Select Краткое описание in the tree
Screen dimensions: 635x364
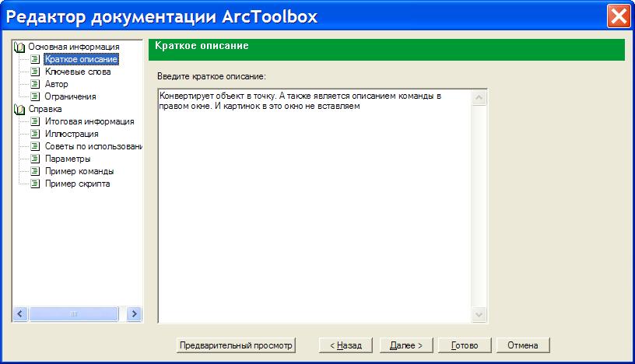pyautogui.click(x=81, y=59)
